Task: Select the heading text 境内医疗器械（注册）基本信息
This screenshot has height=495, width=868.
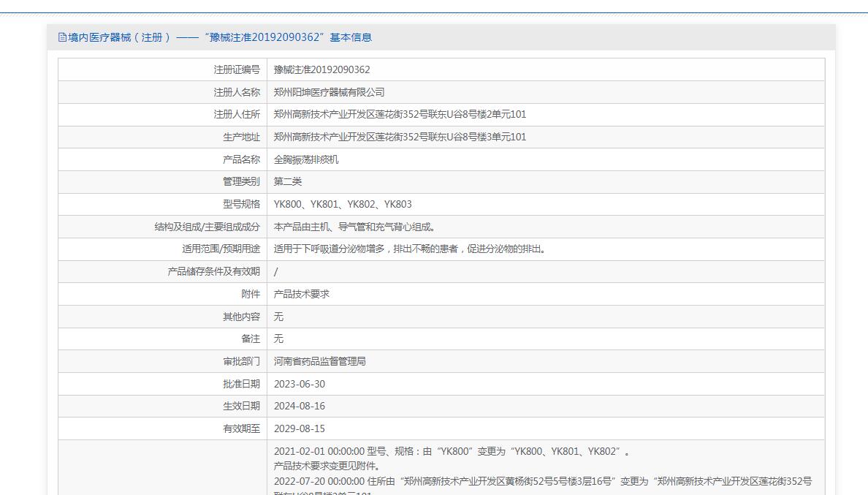Action: [x=220, y=37]
